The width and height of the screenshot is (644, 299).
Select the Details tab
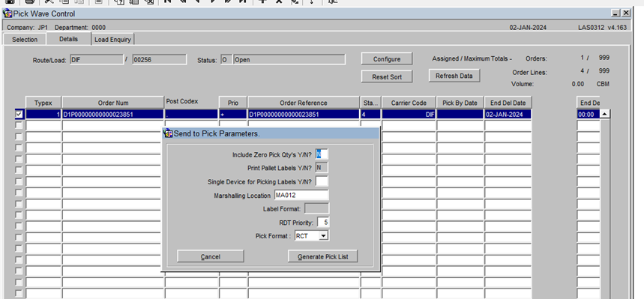tap(68, 39)
